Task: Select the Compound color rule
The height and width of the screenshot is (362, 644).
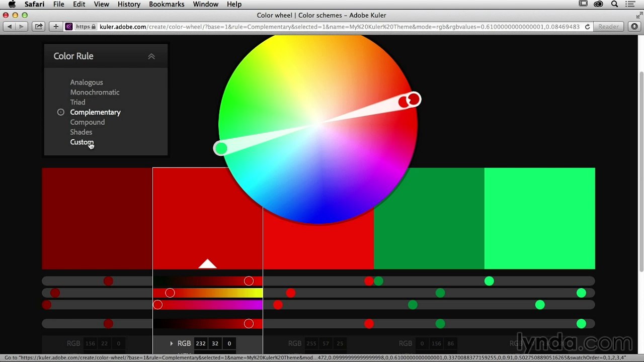Action: [88, 122]
